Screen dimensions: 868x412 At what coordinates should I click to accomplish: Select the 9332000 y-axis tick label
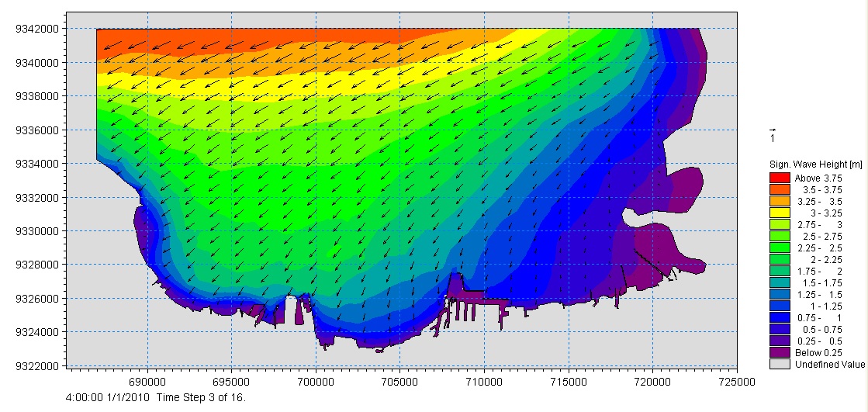pos(36,197)
